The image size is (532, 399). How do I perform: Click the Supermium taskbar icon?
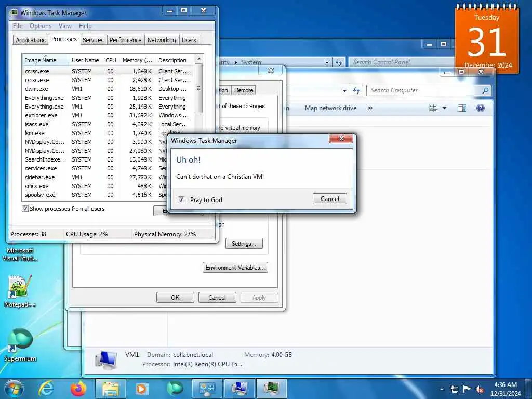click(x=175, y=389)
